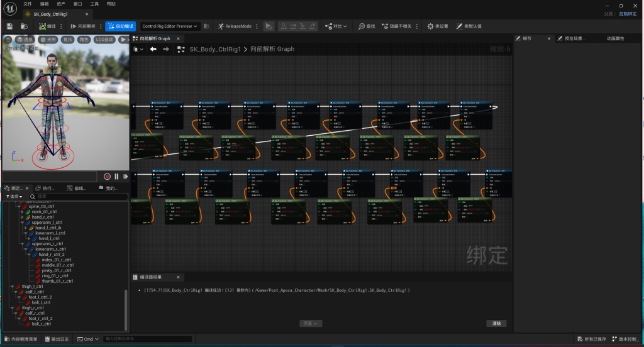The image size is (644, 347).
Task: Open 类默认值 class defaults
Action: (x=469, y=26)
